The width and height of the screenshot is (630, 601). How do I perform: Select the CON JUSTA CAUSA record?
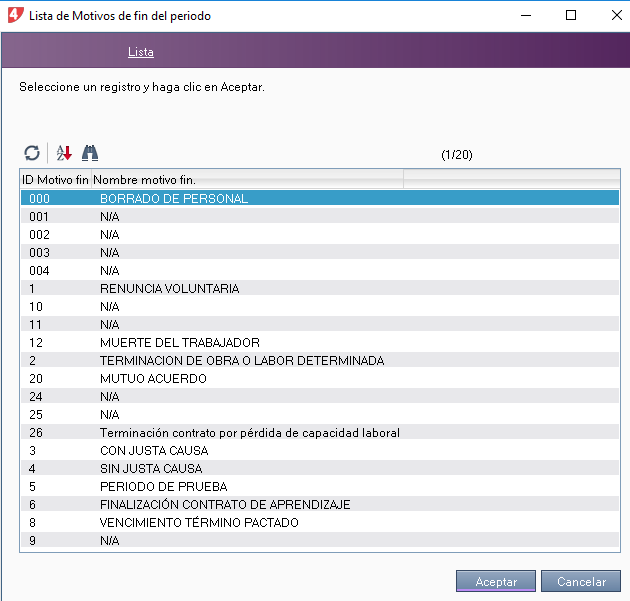pyautogui.click(x=154, y=451)
